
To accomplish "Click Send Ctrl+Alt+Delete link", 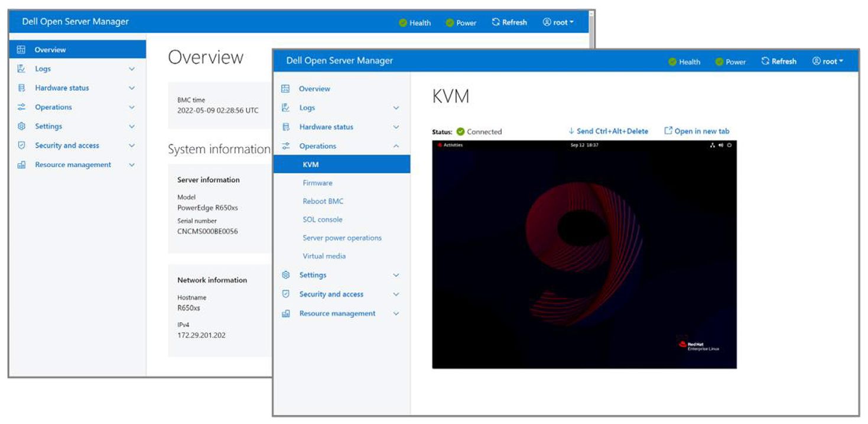I will point(609,131).
